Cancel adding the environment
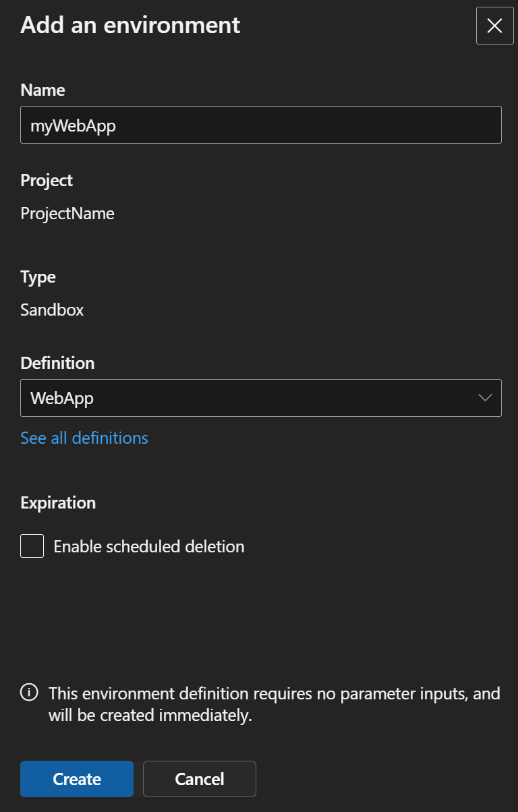This screenshot has width=518, height=812. pos(199,779)
